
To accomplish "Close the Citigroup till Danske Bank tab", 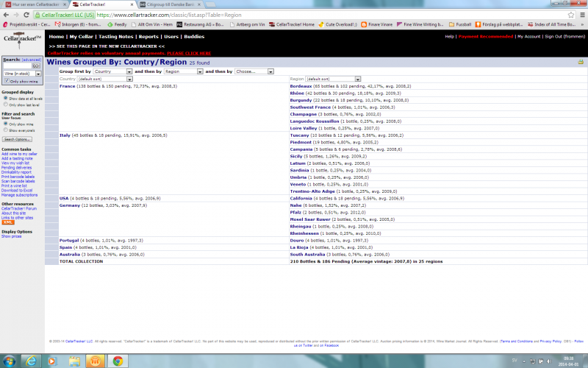I will pyautogui.click(x=199, y=4).
